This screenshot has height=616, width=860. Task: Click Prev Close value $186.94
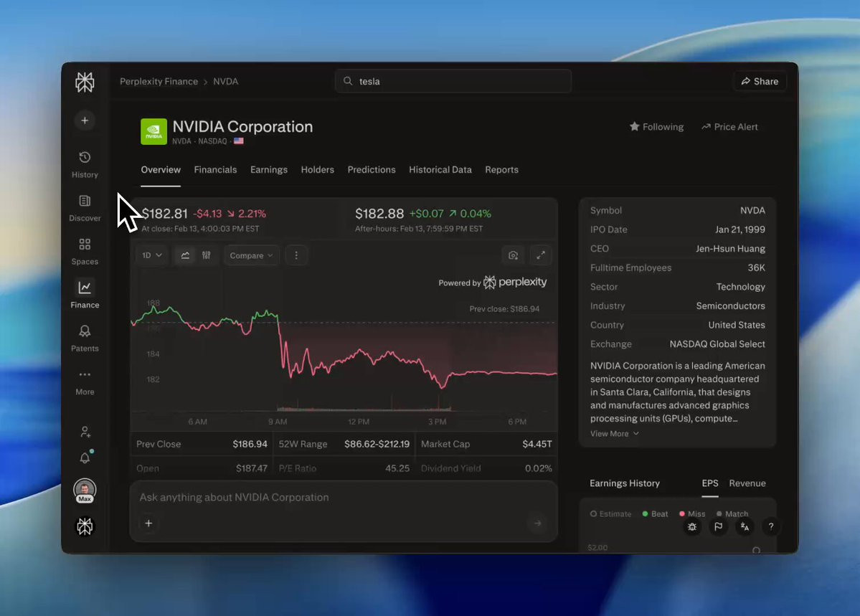pos(250,444)
